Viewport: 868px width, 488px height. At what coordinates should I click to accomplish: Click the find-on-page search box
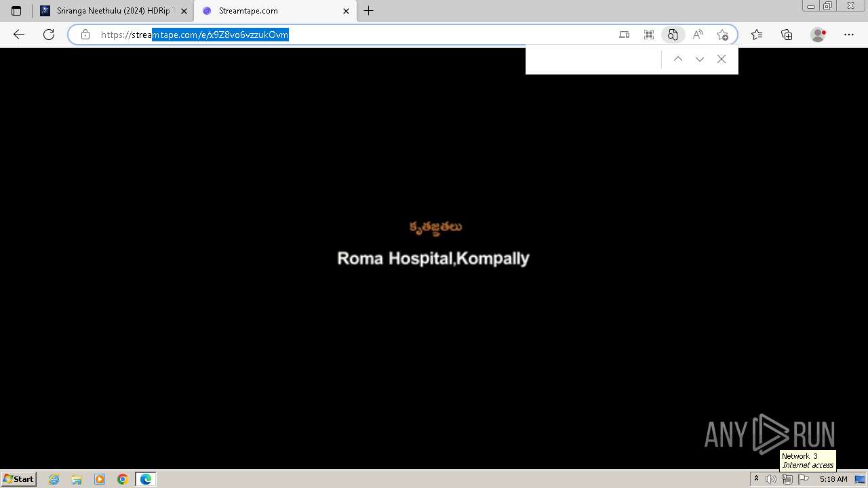593,59
